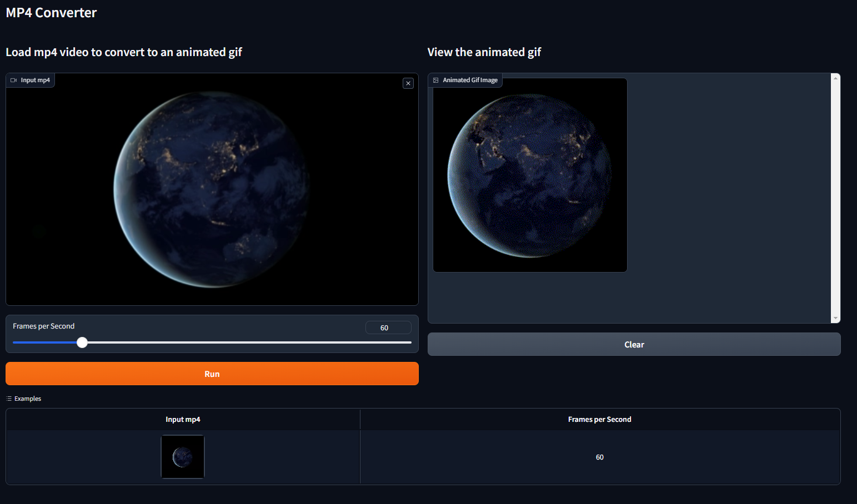
Task: Click the unfilled slider track right of the handle
Action: tap(250, 342)
